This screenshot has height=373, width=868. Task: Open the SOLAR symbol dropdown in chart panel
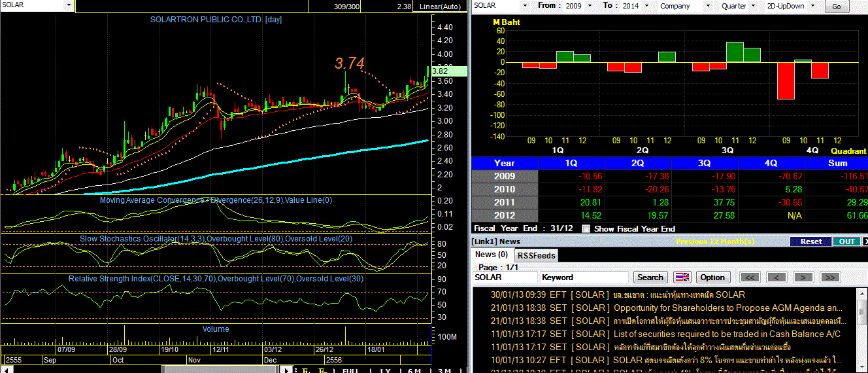(x=69, y=5)
